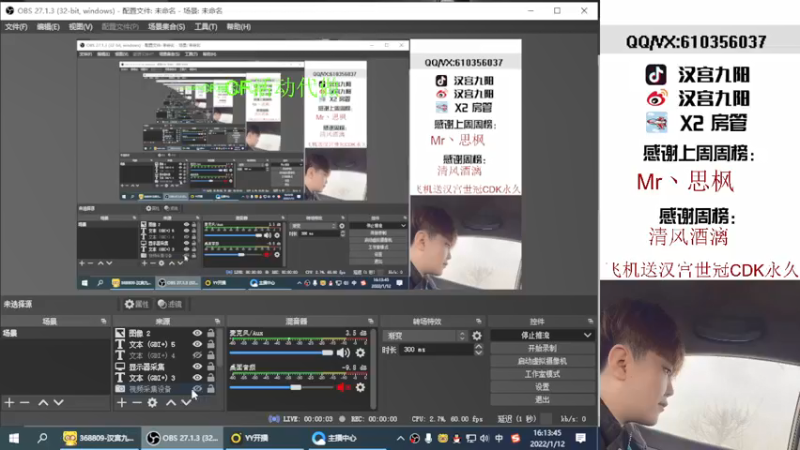Move source down in sources toolbar
The width and height of the screenshot is (800, 450).
(186, 403)
